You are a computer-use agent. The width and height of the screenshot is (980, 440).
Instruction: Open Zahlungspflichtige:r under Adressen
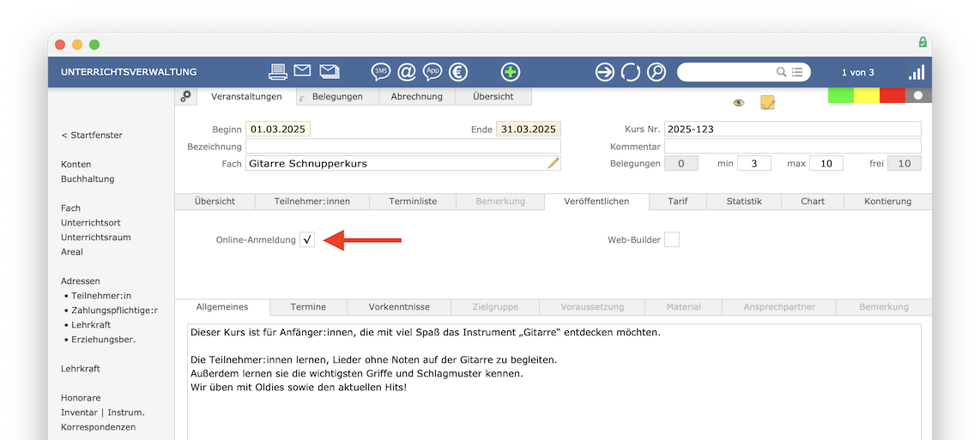(x=114, y=310)
